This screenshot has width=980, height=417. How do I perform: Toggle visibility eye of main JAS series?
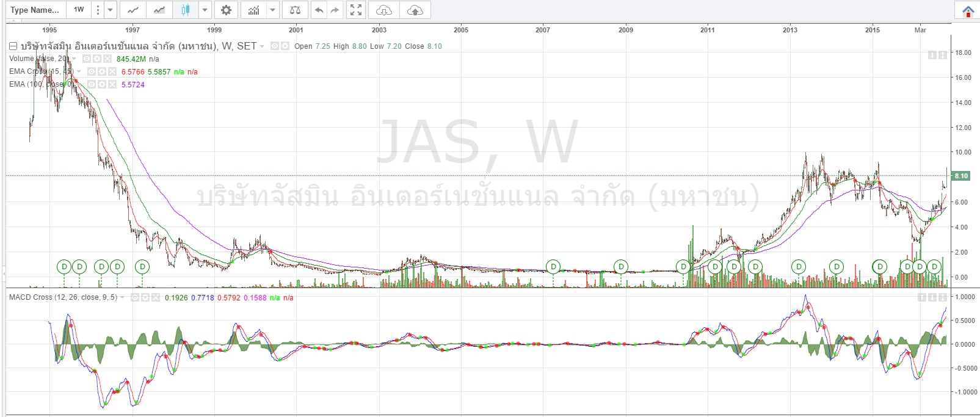pos(275,46)
